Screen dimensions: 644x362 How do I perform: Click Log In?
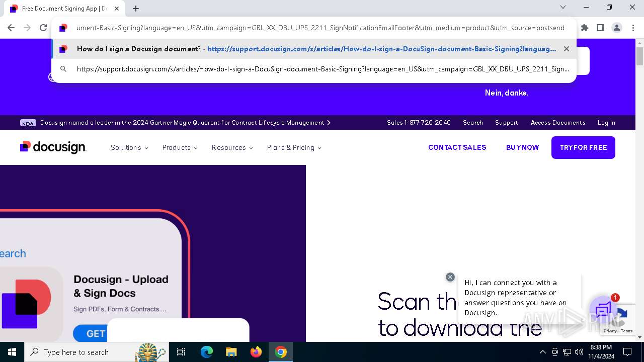(x=606, y=123)
